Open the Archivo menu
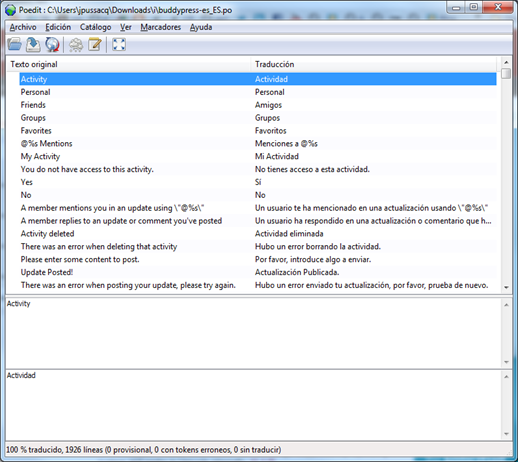 [x=23, y=27]
